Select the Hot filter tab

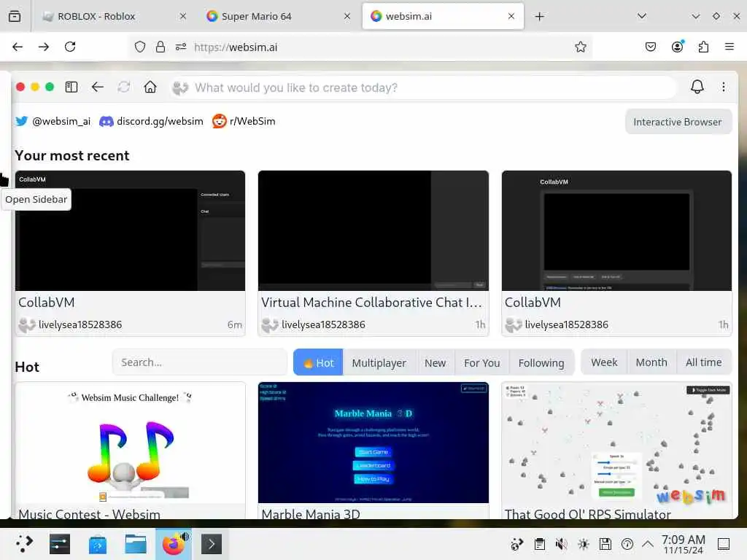(318, 362)
